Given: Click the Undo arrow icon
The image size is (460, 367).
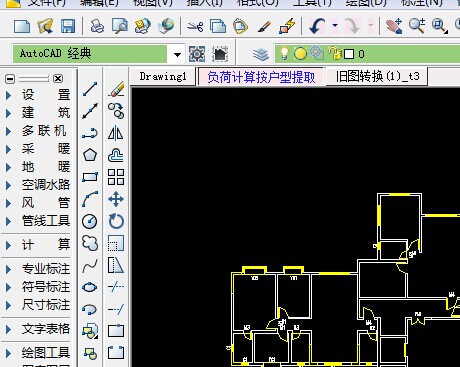Looking at the screenshot, I should click(317, 26).
